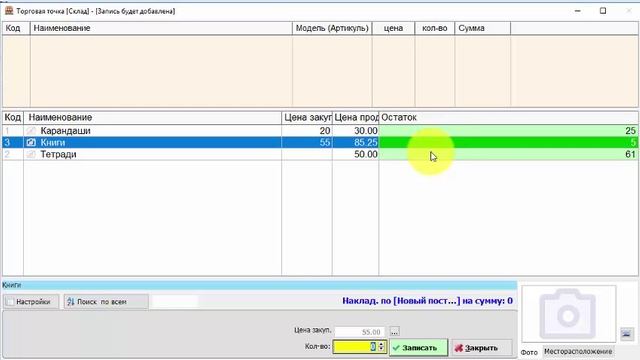640x360 pixels.
Task: Select the Книги row name
Action: point(53,142)
